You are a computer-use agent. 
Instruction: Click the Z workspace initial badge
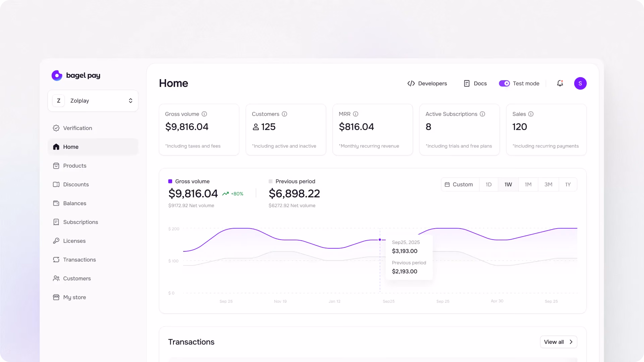(59, 101)
